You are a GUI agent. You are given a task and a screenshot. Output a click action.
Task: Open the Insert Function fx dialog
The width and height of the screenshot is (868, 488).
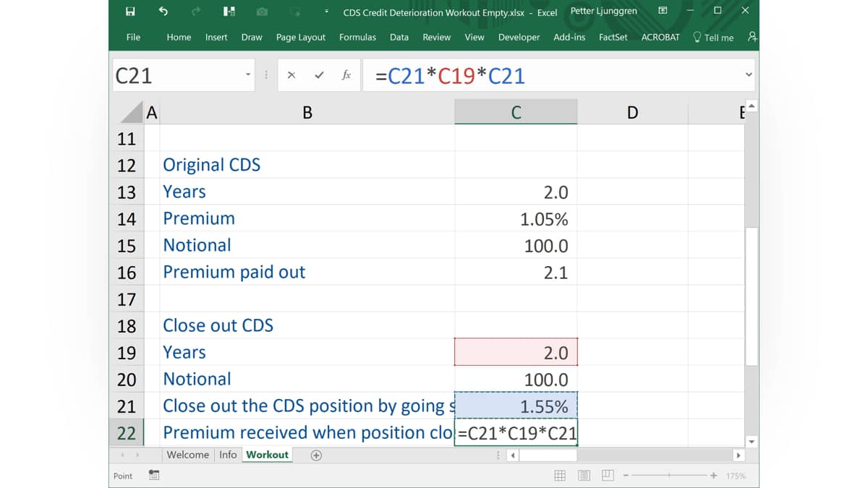[x=346, y=75]
